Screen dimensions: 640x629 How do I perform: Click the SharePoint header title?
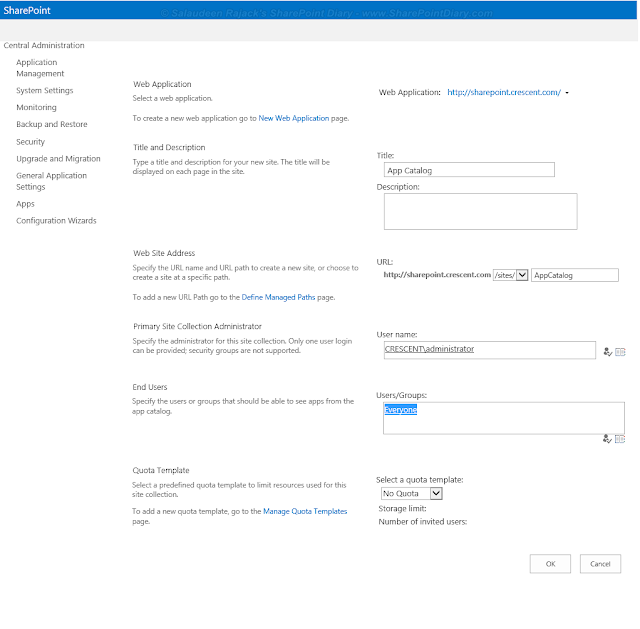[27, 11]
